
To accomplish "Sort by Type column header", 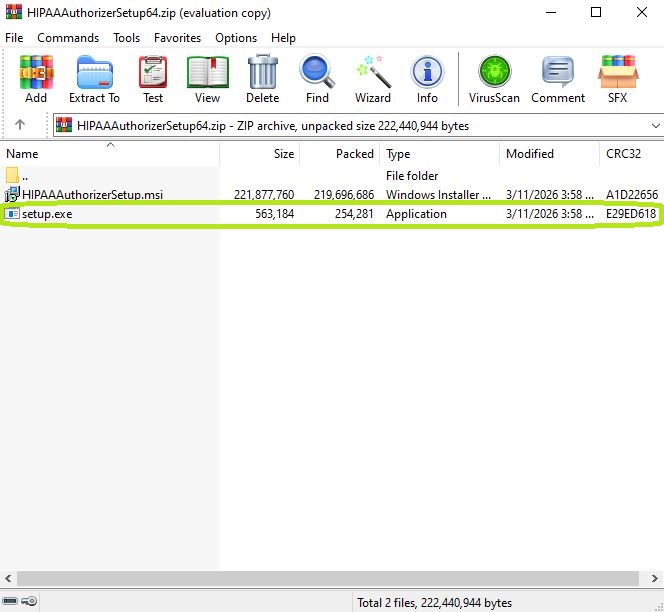I will coord(440,154).
